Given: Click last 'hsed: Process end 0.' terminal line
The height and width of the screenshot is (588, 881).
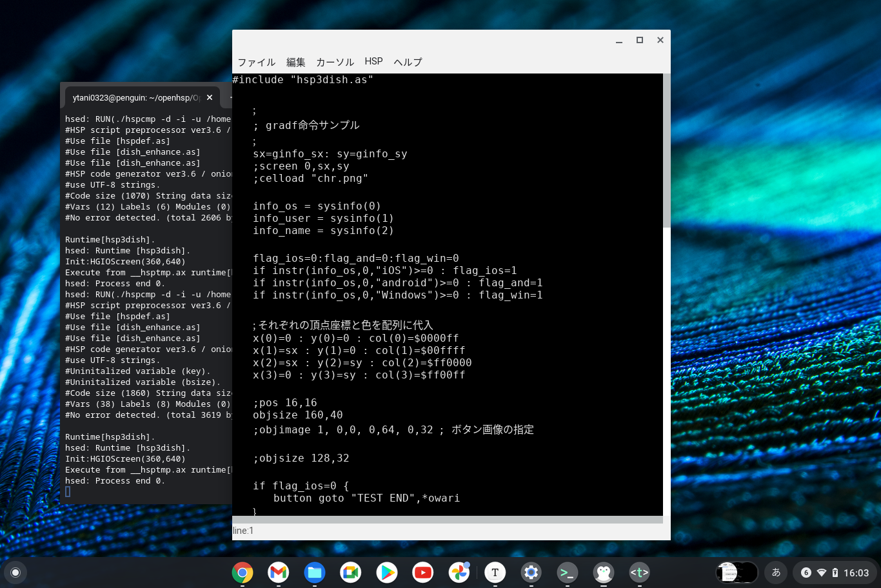Looking at the screenshot, I should (115, 481).
